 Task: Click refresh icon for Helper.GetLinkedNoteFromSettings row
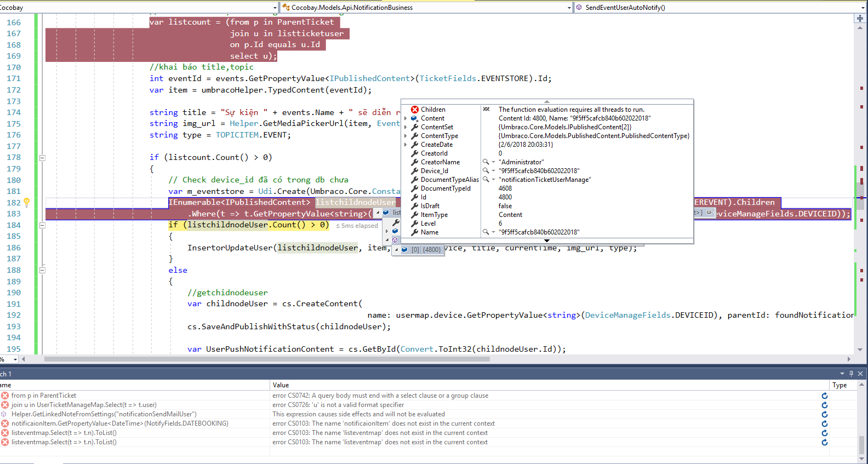pyautogui.click(x=824, y=414)
